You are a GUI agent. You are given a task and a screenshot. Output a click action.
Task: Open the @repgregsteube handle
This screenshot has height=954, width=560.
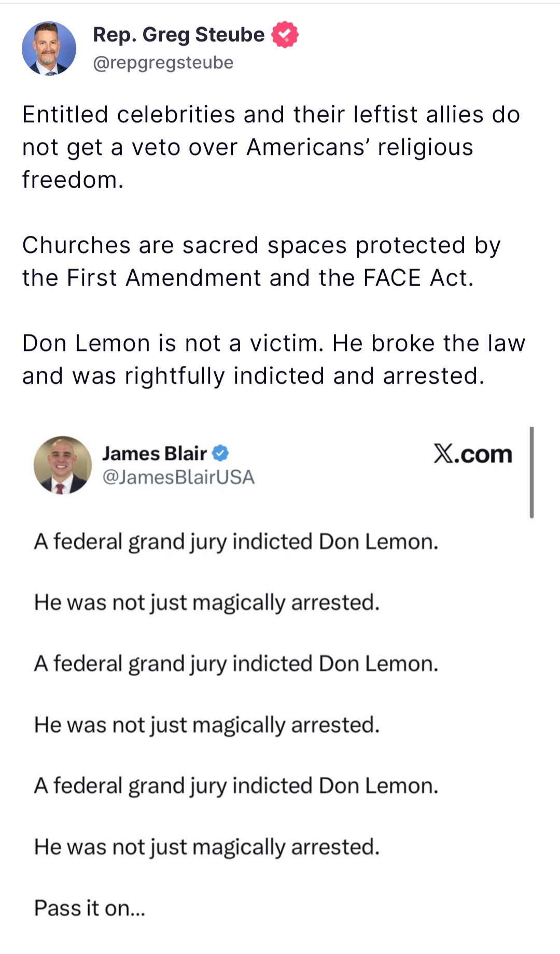pos(163,63)
